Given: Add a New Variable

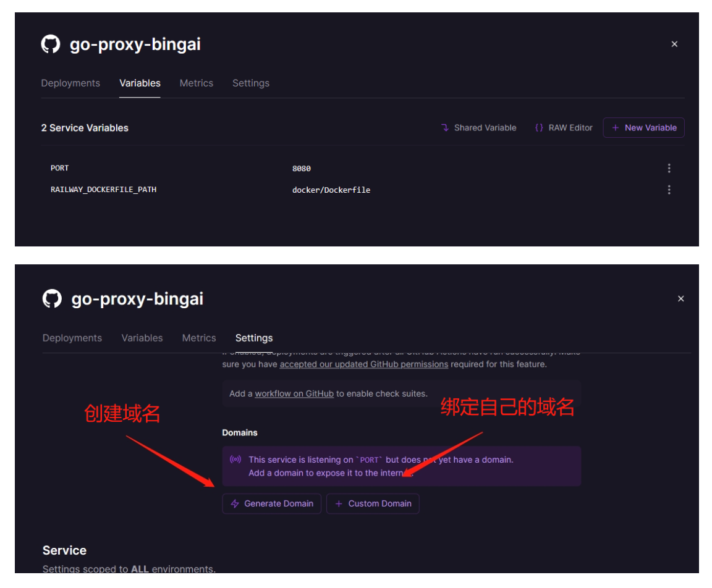Looking at the screenshot, I should tap(643, 128).
